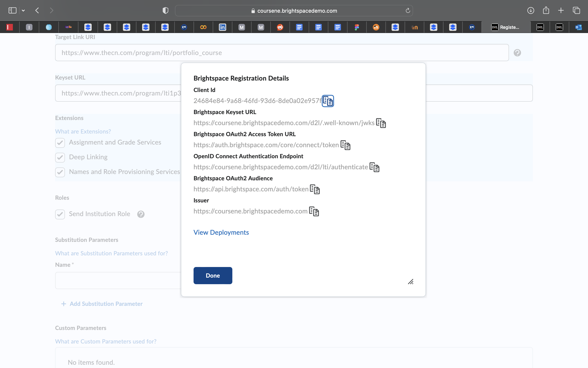588x368 pixels.
Task: Click the Target Link URI field
Action: point(282,53)
